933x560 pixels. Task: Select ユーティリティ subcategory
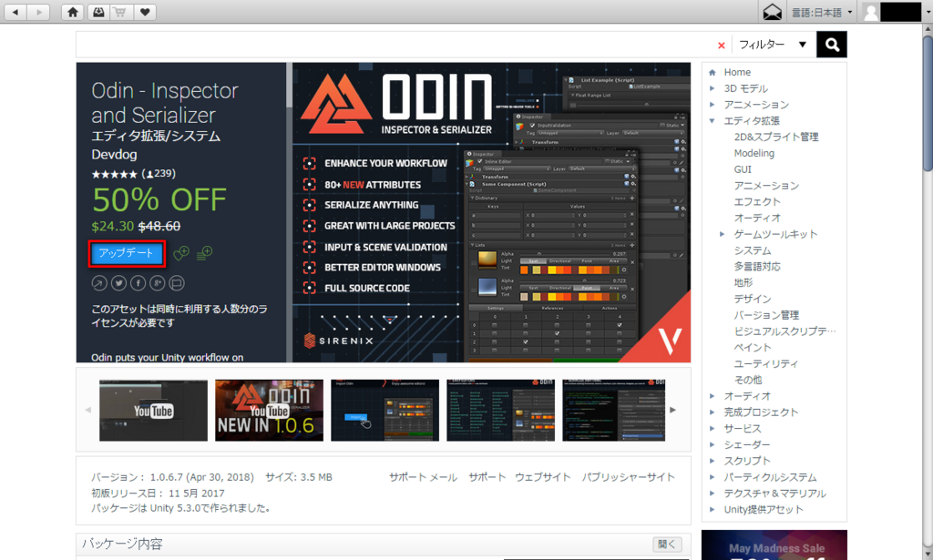tap(765, 364)
